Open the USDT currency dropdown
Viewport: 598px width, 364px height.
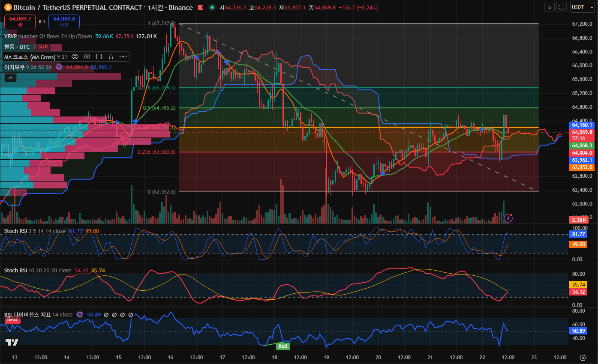tap(582, 7)
